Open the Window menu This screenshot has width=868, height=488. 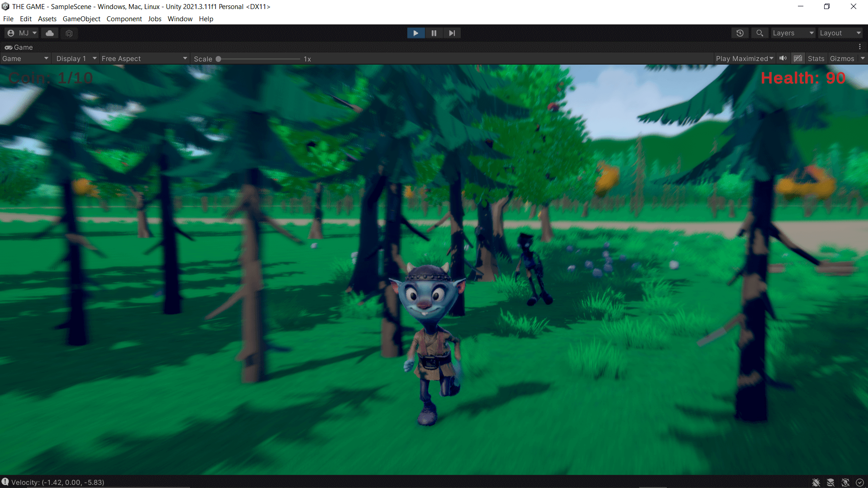[x=180, y=19]
